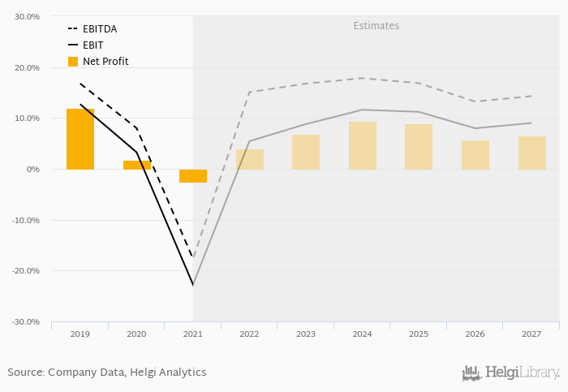568x392 pixels.
Task: Click the Estimates region label
Action: click(x=377, y=26)
